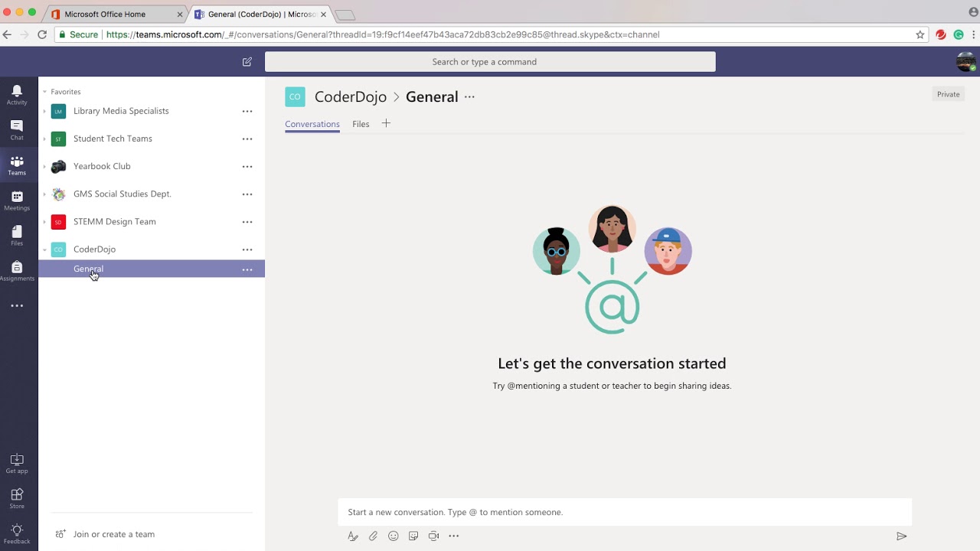The image size is (980, 551).
Task: Open the Files icon in sidebar
Action: pos(17,236)
